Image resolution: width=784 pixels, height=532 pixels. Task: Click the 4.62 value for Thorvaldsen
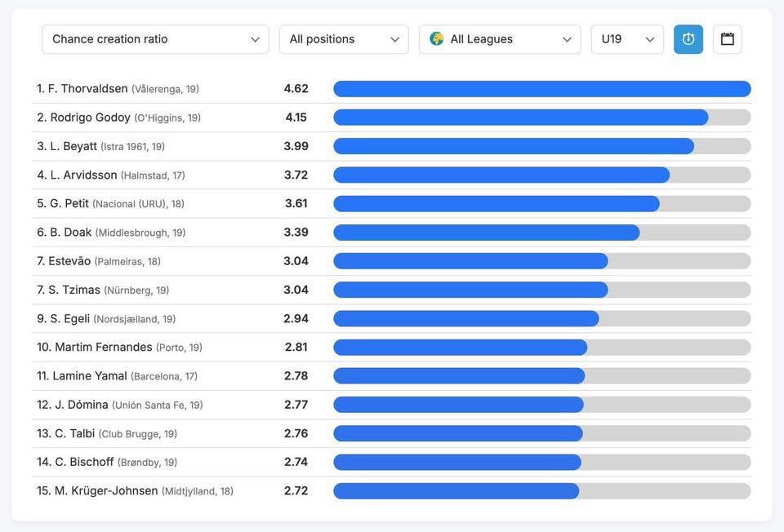(296, 89)
